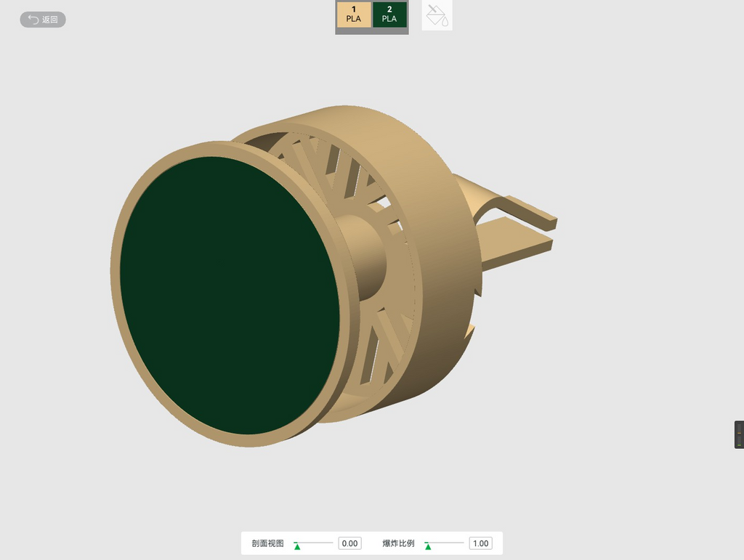Image resolution: width=744 pixels, height=560 pixels.
Task: Click the 爆炸比例 slider handle
Action: 428,546
